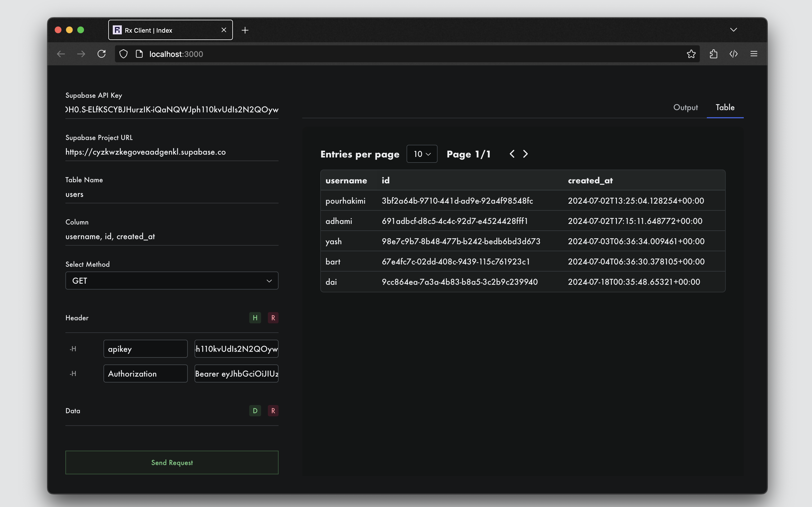The image size is (812, 507).
Task: Click the green H add-header icon
Action: point(255,317)
